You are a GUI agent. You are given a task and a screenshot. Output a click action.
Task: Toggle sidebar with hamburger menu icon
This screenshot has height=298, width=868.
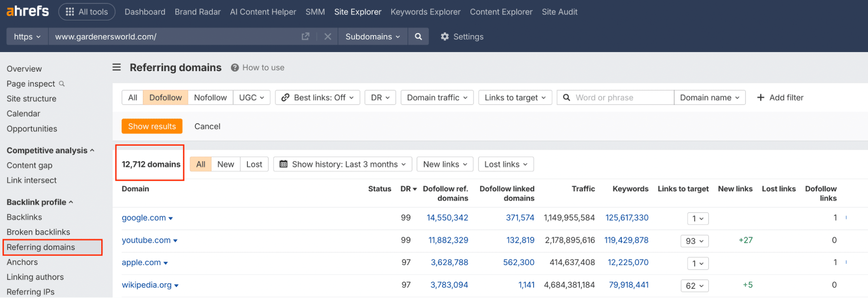point(116,67)
